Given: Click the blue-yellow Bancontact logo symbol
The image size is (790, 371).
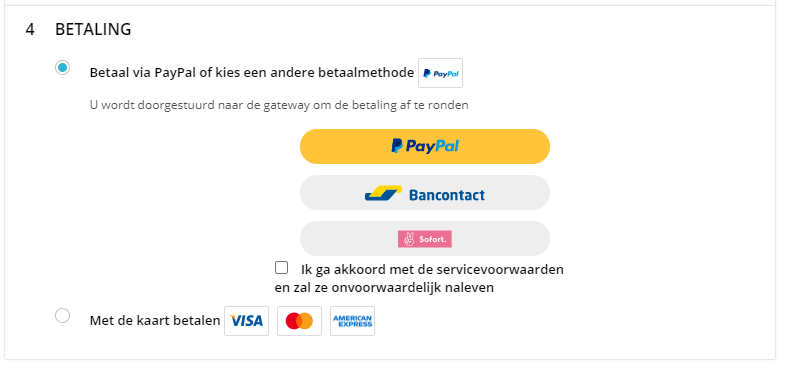Looking at the screenshot, I should tap(383, 194).
